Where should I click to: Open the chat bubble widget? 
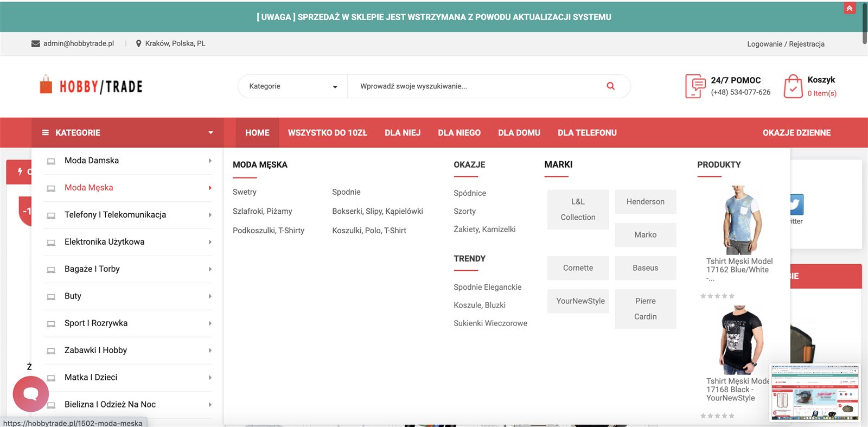pyautogui.click(x=31, y=393)
